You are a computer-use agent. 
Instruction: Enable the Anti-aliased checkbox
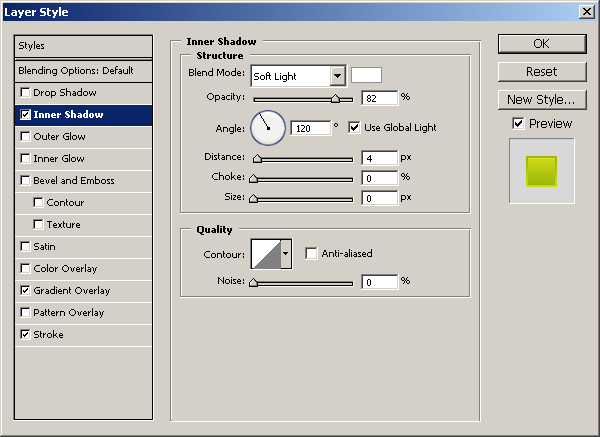click(311, 253)
